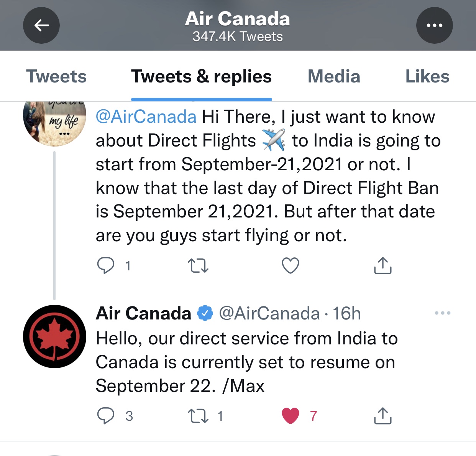Open the Air Canada maple leaf avatar
This screenshot has height=456, width=476.
(55, 336)
